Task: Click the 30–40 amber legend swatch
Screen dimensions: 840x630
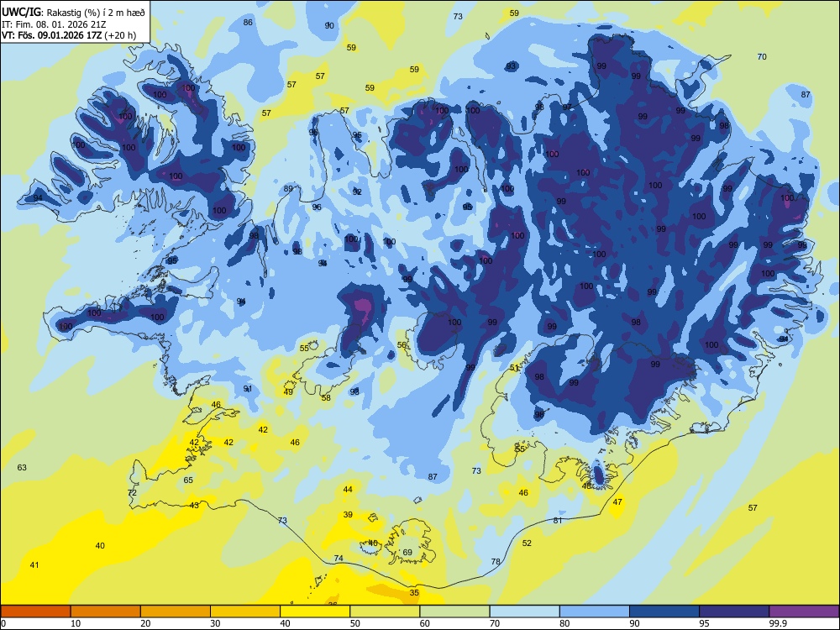Action: tap(245, 612)
